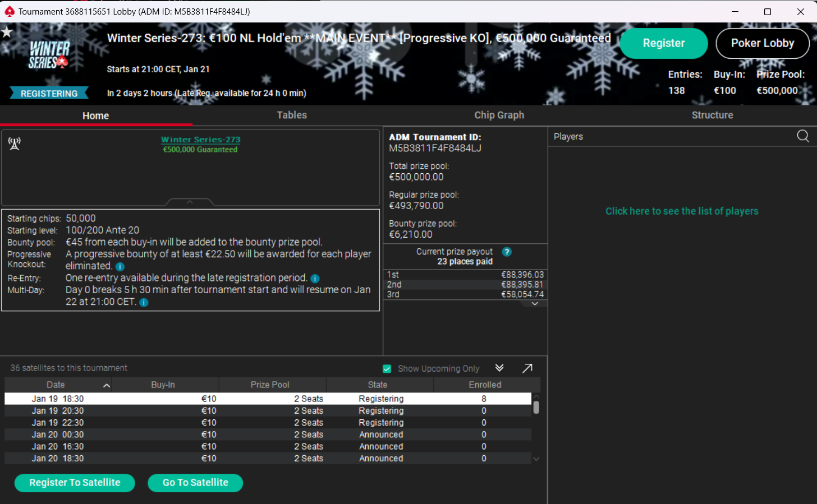Click the Total prize pool value €500,000.00

pos(416,177)
